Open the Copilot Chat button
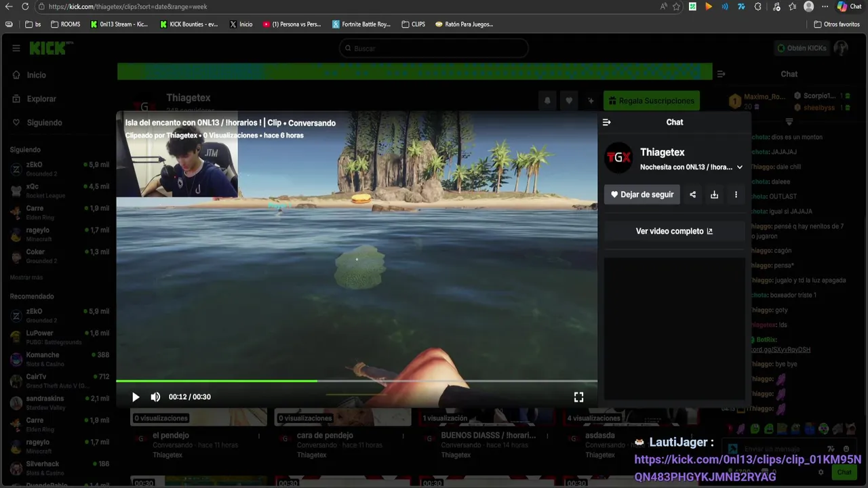 click(x=850, y=7)
